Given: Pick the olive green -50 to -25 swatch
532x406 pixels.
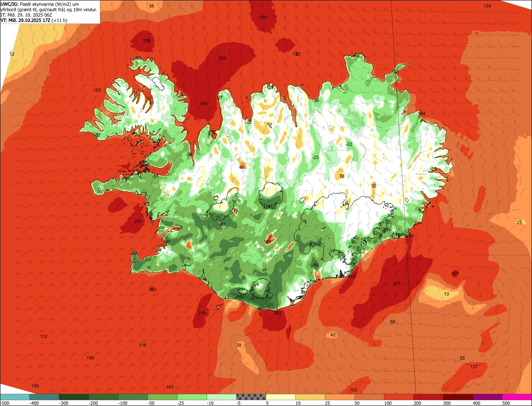Looking at the screenshot, I should (x=162, y=397).
